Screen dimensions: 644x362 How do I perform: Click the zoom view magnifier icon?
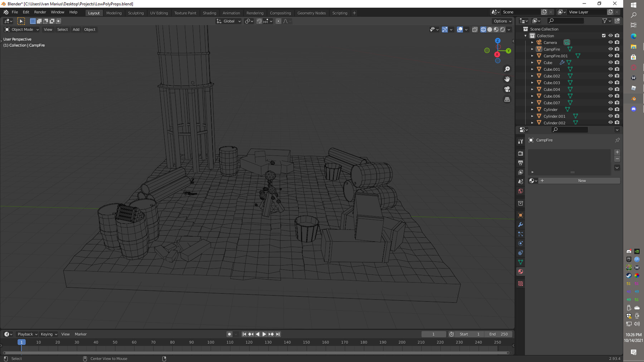[507, 69]
